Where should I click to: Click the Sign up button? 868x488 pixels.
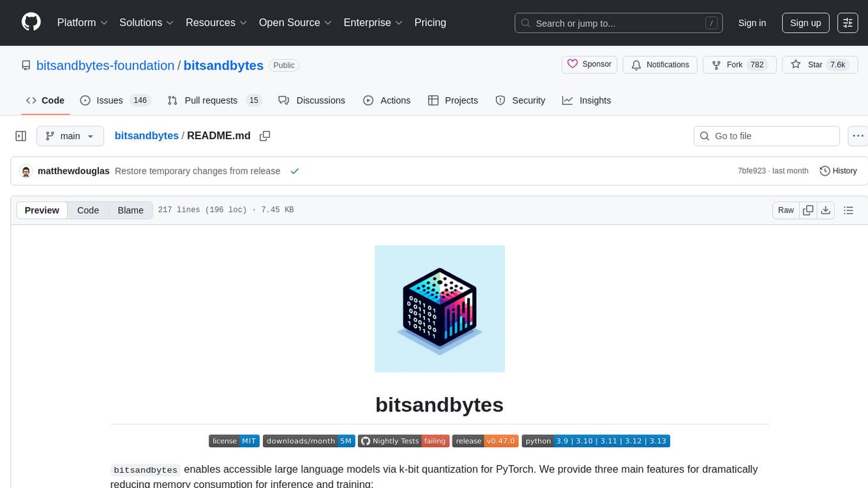[x=805, y=23]
